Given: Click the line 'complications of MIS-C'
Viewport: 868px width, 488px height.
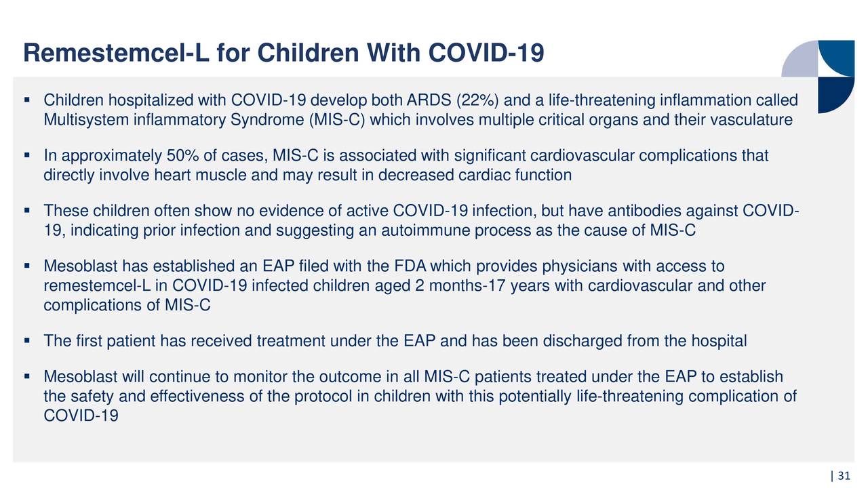Looking at the screenshot, I should [127, 305].
